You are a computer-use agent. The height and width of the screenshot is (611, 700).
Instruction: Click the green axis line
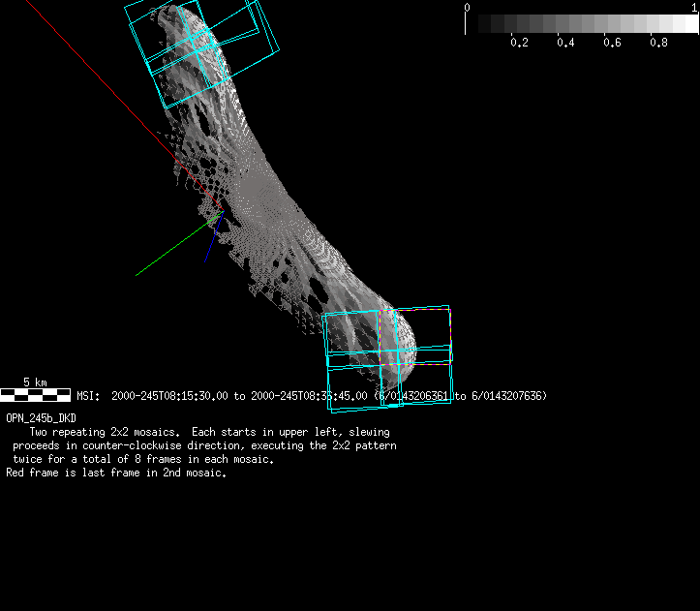click(174, 248)
